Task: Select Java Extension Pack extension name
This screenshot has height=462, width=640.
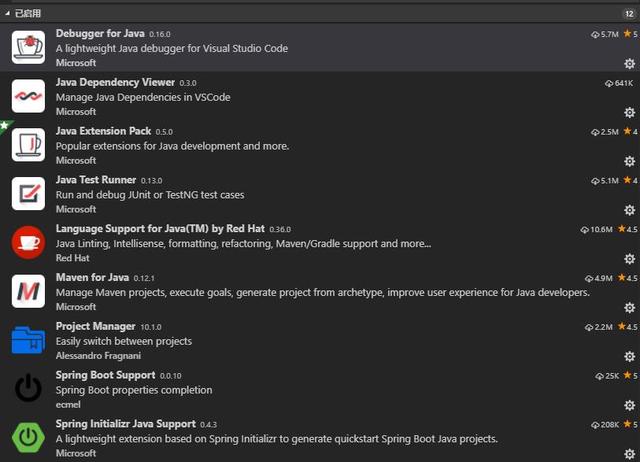Action: 103,131
